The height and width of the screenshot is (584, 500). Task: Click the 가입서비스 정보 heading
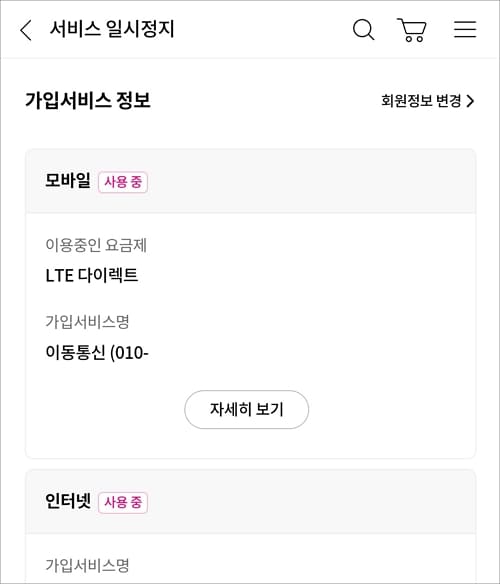[x=88, y=100]
